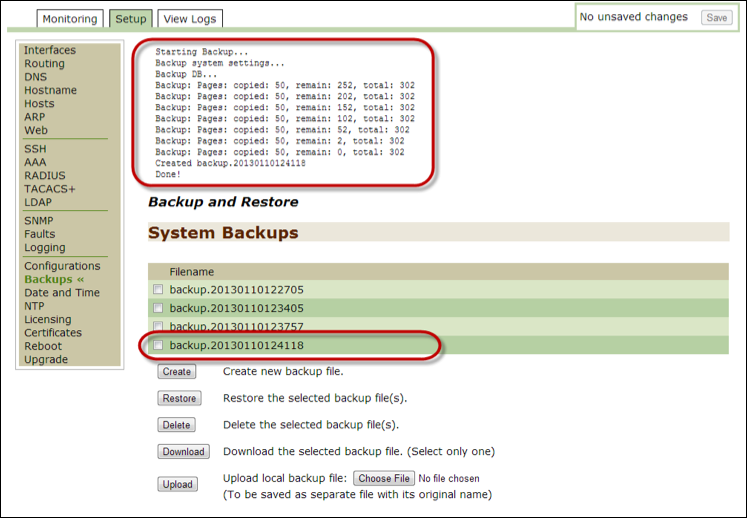Tick checkbox for backup.20130110122705
The width and height of the screenshot is (747, 518).
tap(158, 290)
